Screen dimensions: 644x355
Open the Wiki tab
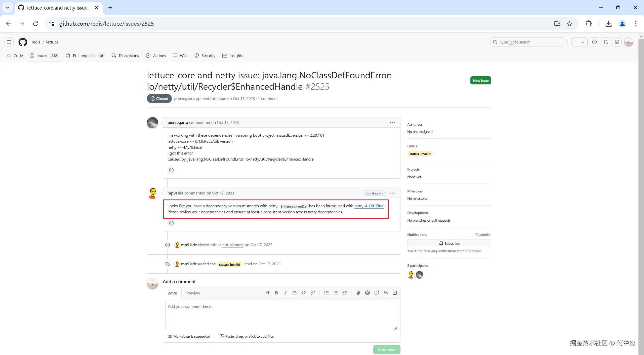(x=180, y=56)
